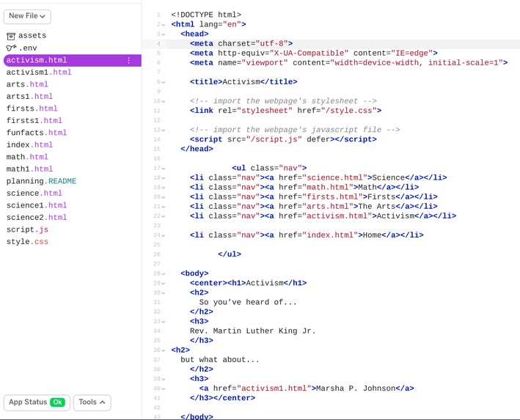Screen dimensions: 520x420
Task: Open funfacts.html file
Action: [x=37, y=133]
